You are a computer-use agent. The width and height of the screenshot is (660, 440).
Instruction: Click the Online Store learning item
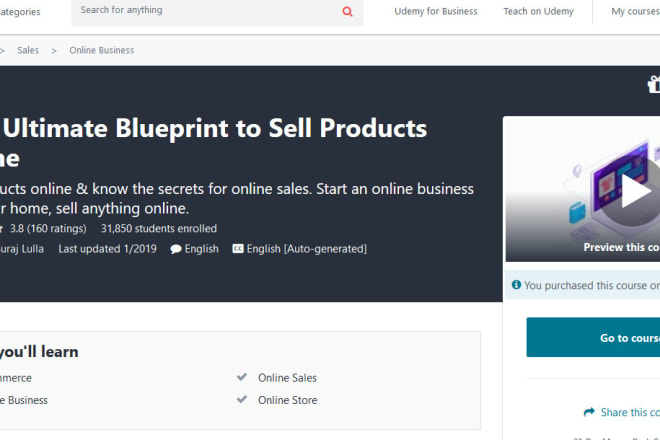[288, 400]
